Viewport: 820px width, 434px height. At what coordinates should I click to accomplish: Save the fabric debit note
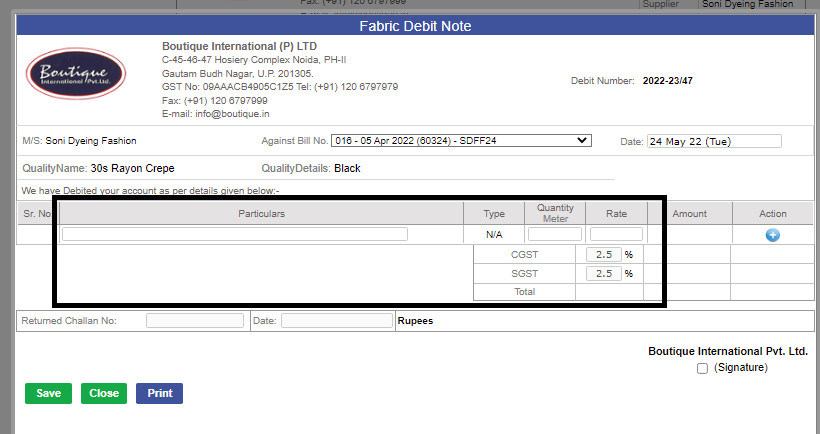click(x=48, y=393)
